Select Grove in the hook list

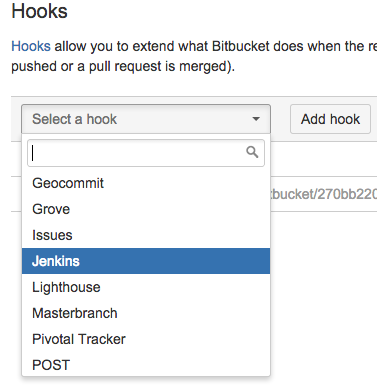click(146, 209)
